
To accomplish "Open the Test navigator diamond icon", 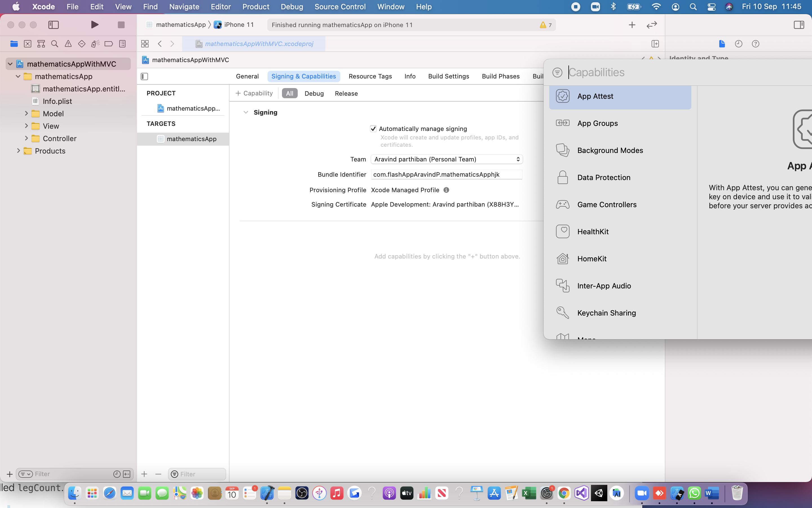I will (x=81, y=44).
